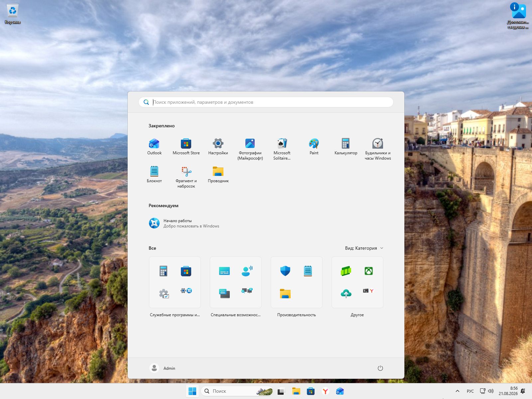Open Microsoft Store from the taskbar

pos(311,391)
